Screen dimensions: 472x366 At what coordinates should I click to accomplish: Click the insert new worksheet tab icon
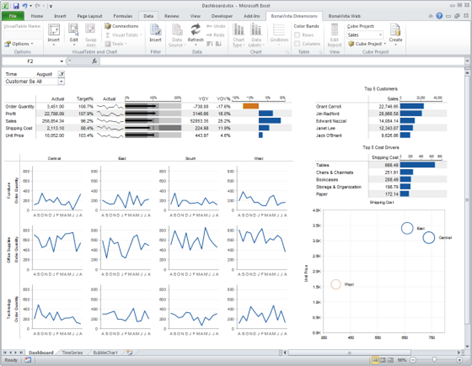click(x=130, y=352)
